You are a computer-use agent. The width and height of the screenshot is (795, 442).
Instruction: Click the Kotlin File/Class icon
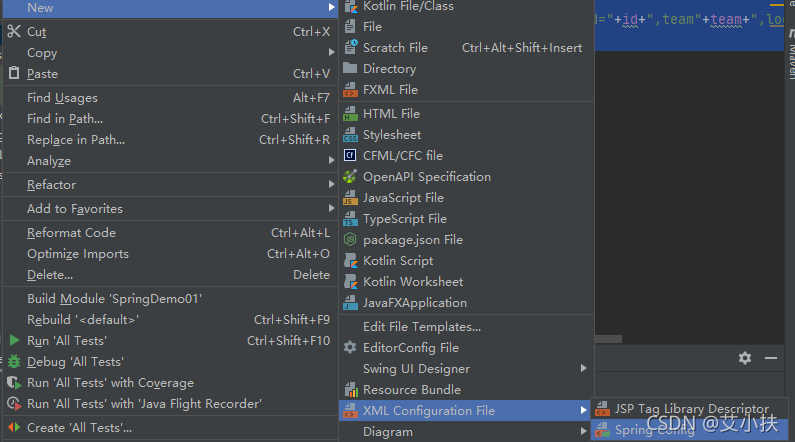[350, 7]
